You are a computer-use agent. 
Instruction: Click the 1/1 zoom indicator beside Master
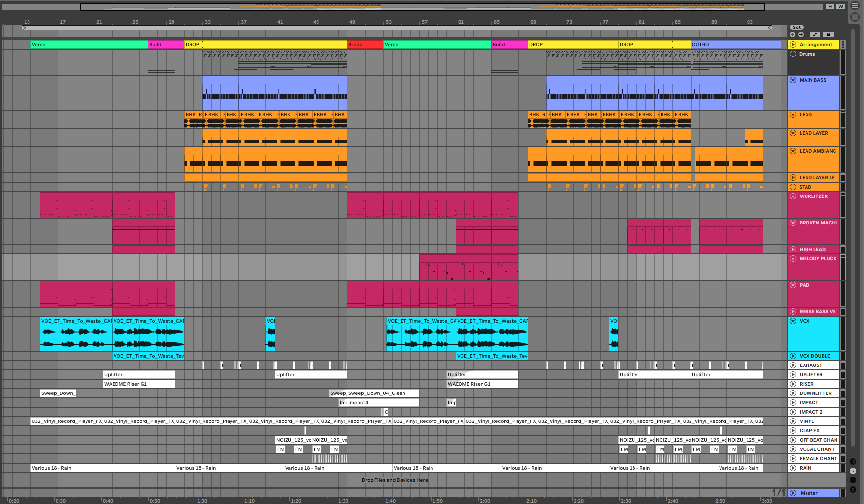tap(778, 493)
